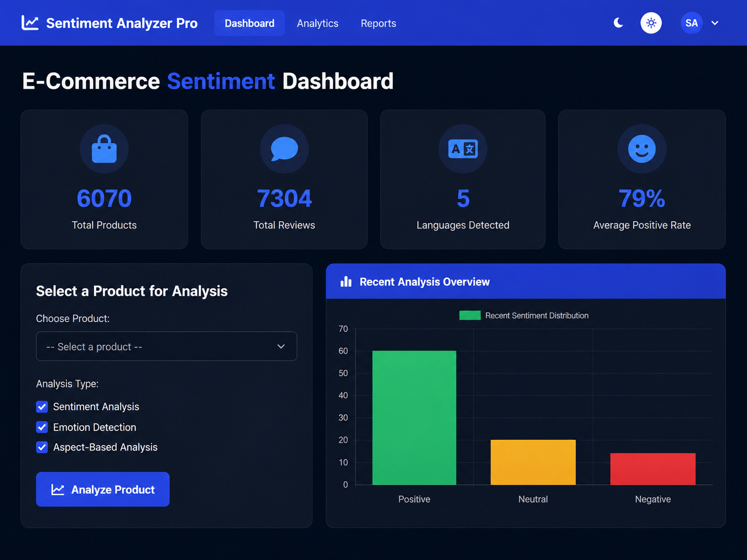Click the Total Reviews label
Image resolution: width=747 pixels, height=560 pixels.
pyautogui.click(x=284, y=225)
